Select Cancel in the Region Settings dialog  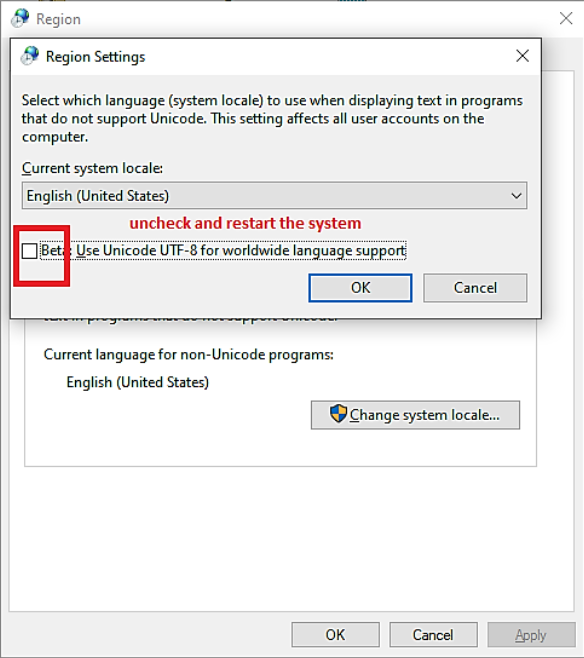[475, 288]
